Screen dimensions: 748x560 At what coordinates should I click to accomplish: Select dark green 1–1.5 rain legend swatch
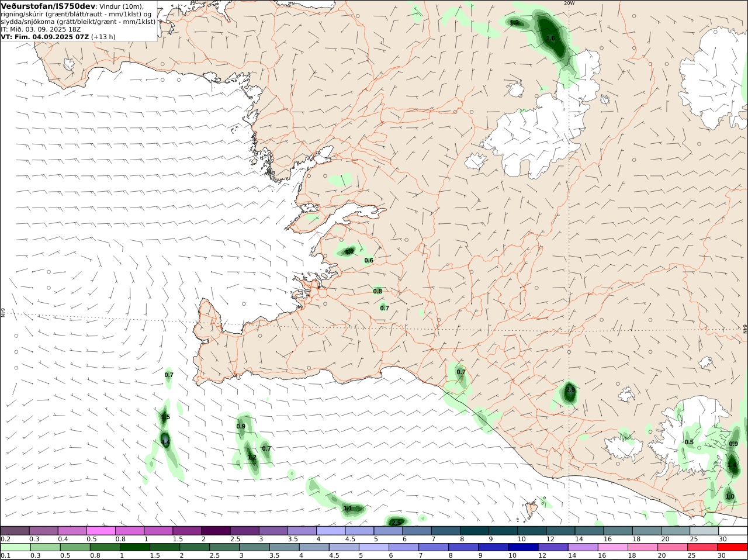pos(134,548)
